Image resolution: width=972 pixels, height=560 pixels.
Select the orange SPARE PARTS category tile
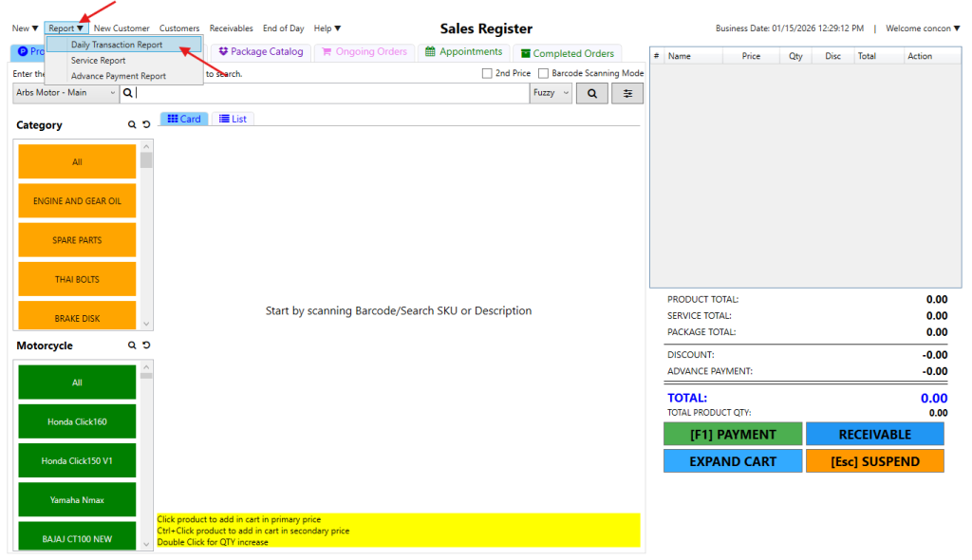point(77,240)
